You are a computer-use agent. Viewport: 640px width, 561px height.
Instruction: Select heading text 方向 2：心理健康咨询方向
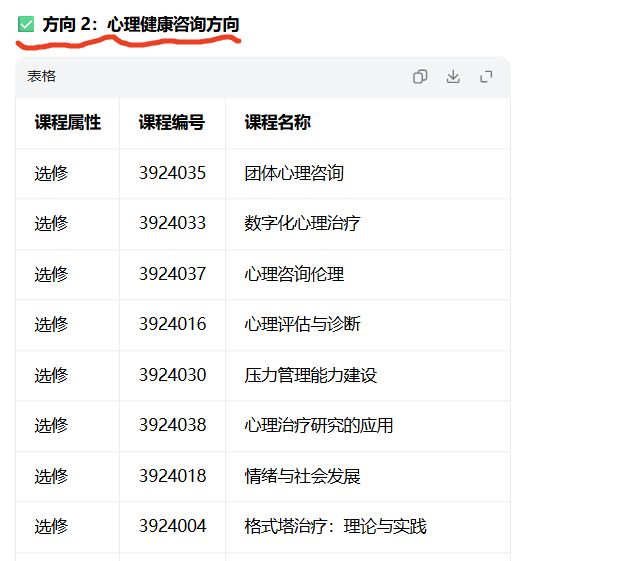coord(141,24)
